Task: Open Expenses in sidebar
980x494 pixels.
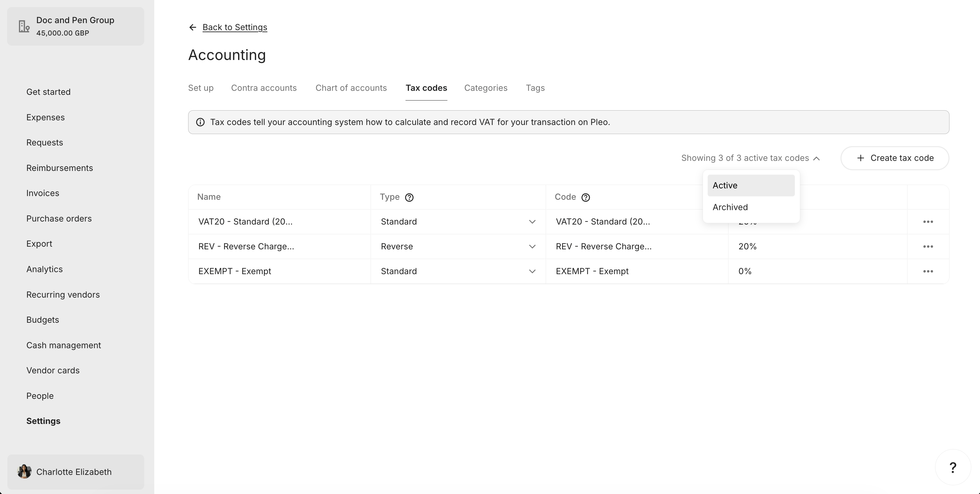Action: click(x=45, y=118)
